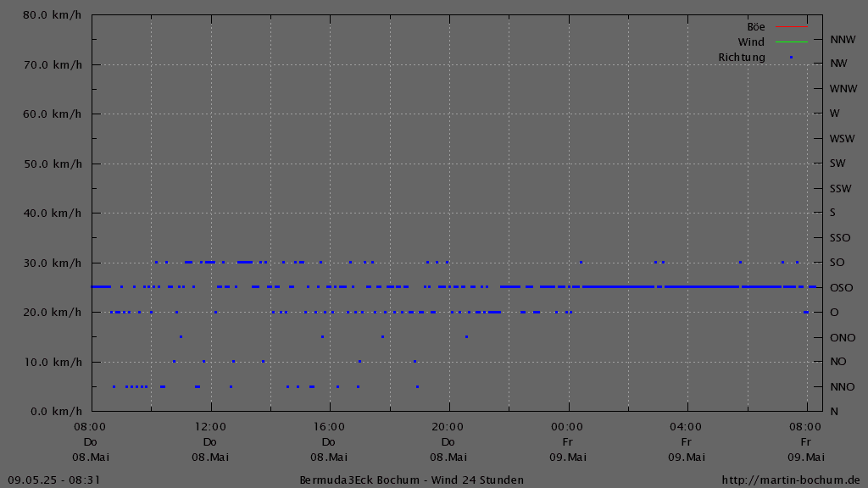
Task: Click the 'Richtung' legend label
Action: [x=741, y=58]
